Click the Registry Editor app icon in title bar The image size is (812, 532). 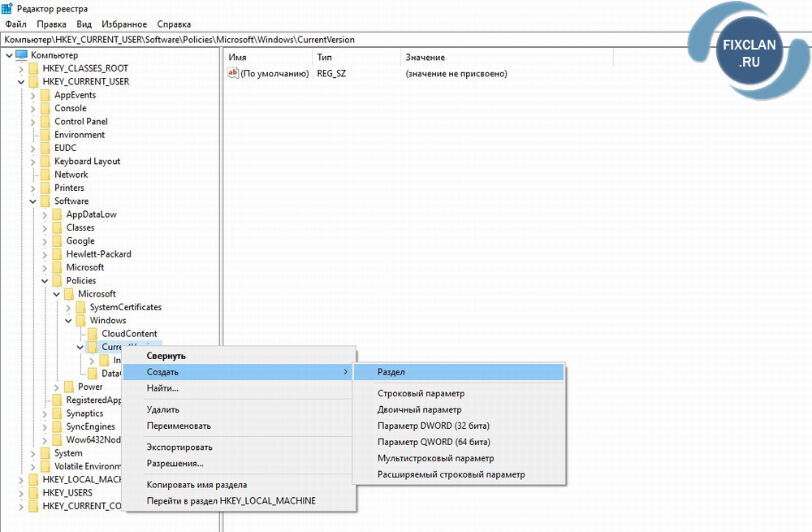tap(9, 8)
